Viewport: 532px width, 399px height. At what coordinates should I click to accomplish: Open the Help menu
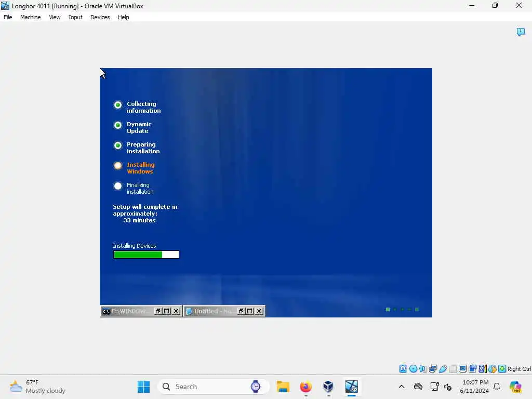tap(123, 17)
